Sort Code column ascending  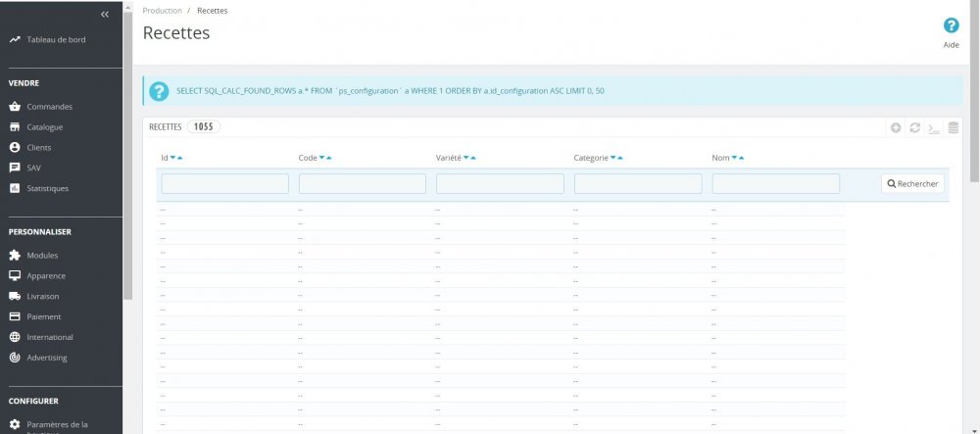(328, 158)
